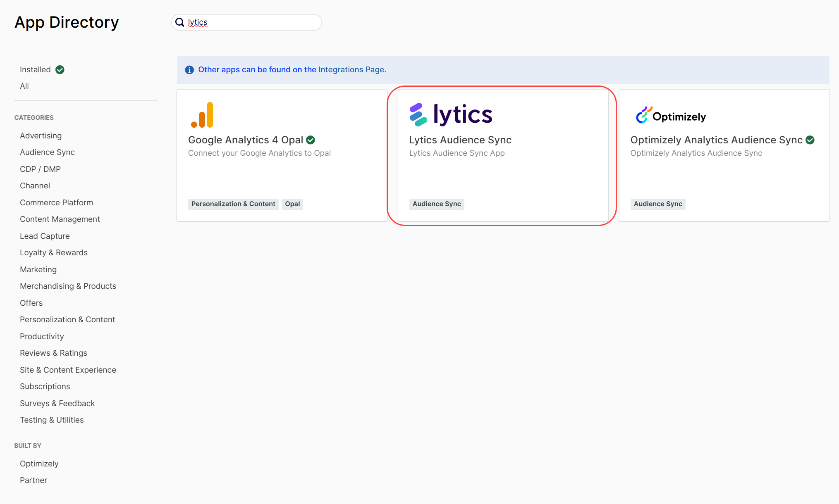Image resolution: width=839 pixels, height=504 pixels.
Task: Filter by Audience Sync category
Action: click(47, 152)
